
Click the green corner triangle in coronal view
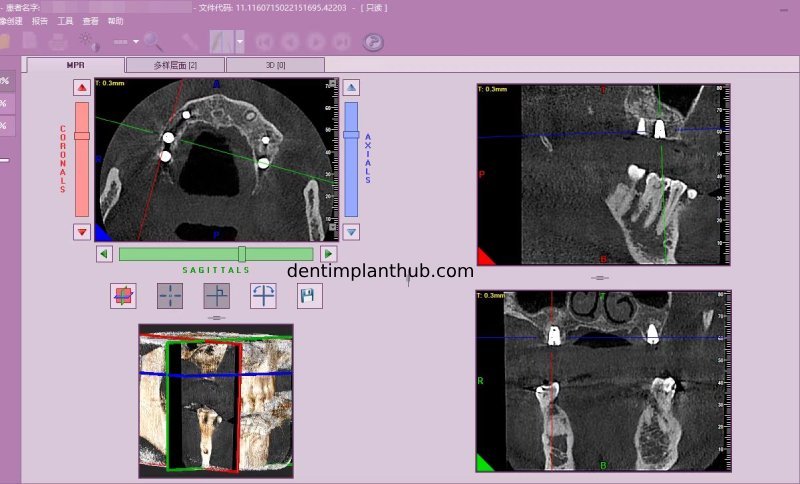tap(485, 463)
